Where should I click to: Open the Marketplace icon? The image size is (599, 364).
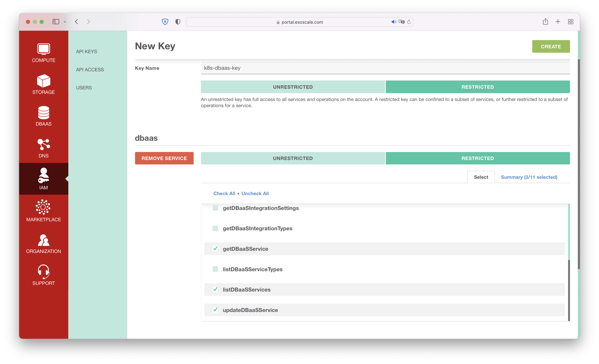point(43,207)
